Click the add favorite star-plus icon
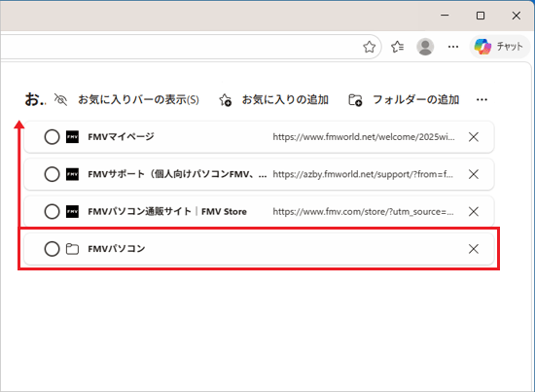535x392 pixels. 226,99
